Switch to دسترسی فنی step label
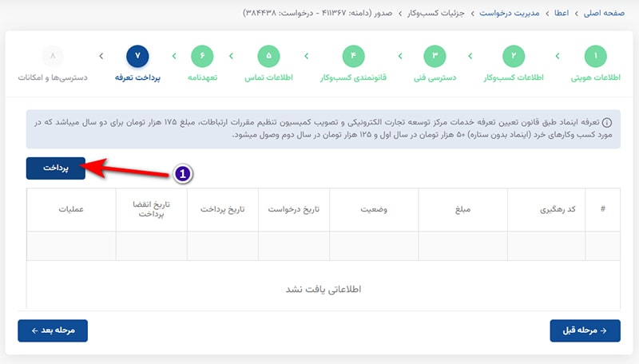This screenshot has width=639, height=364. pos(435,77)
